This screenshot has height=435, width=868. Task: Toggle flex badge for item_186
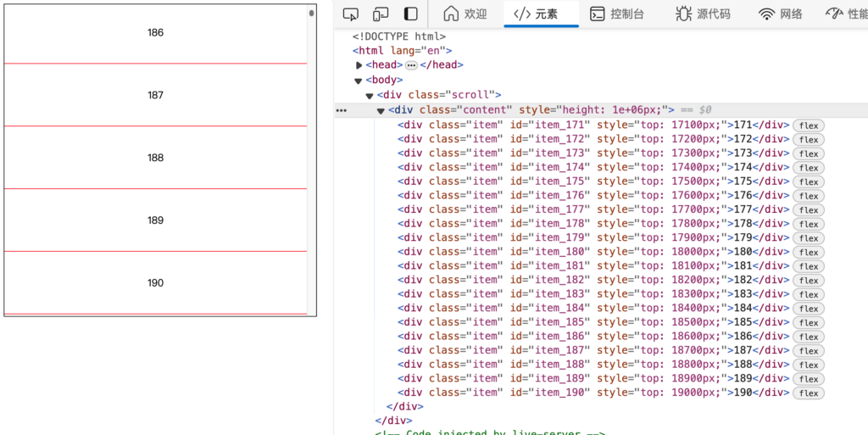[808, 337]
